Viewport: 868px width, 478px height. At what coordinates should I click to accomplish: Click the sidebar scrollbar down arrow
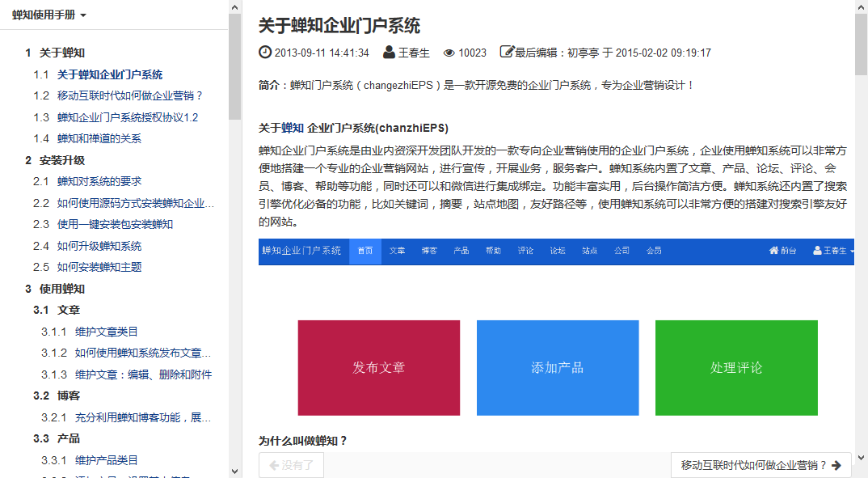click(234, 472)
